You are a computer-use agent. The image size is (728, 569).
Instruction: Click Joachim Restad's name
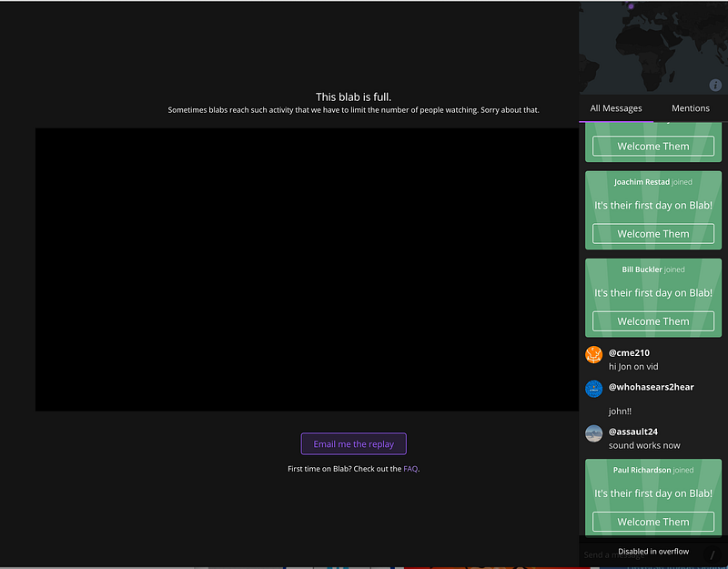[x=642, y=182]
